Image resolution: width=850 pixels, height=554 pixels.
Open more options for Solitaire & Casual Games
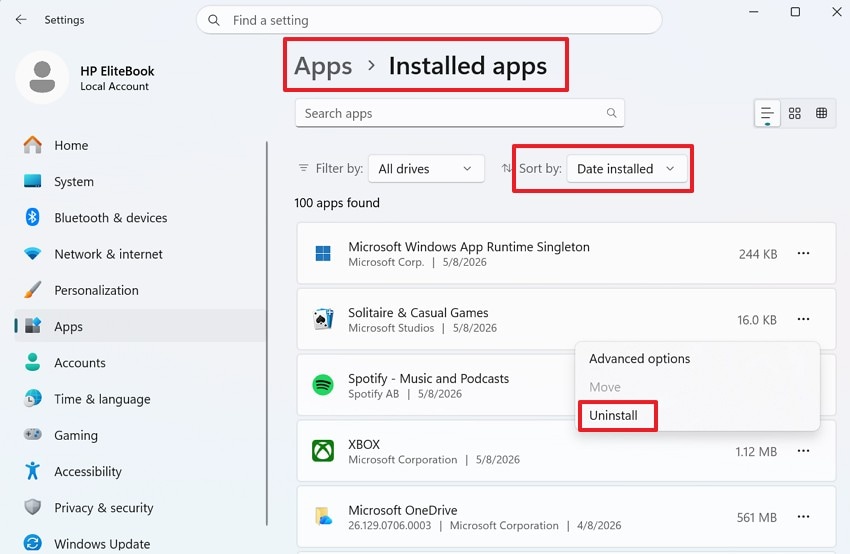803,319
